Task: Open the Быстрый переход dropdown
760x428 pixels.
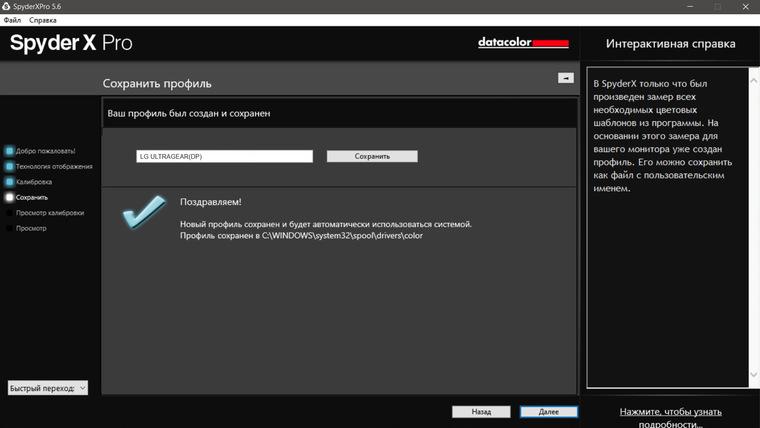Action: click(48, 388)
